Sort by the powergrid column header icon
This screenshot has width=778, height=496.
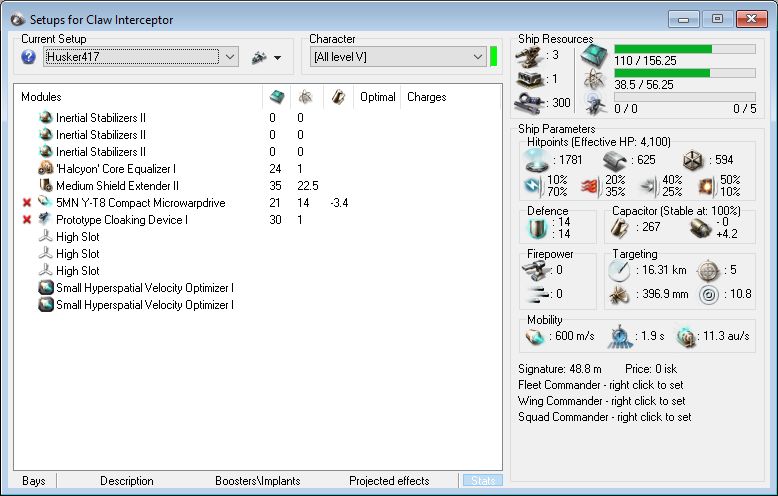point(306,97)
